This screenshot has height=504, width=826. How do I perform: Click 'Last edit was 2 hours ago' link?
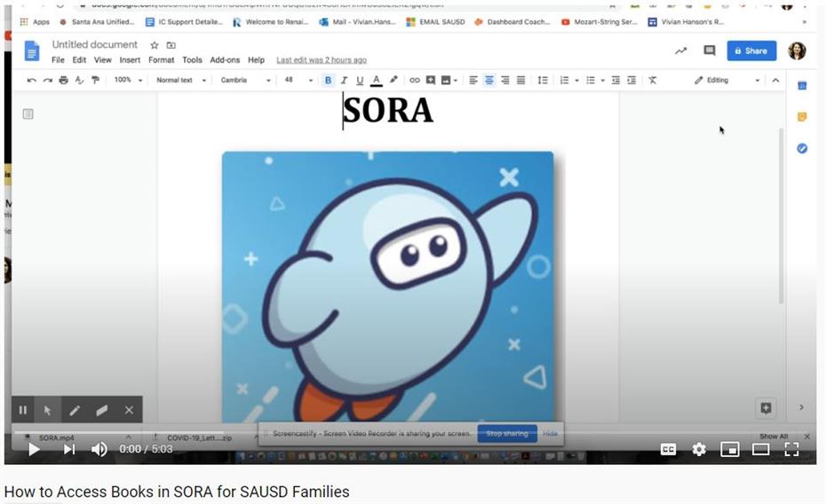322,60
